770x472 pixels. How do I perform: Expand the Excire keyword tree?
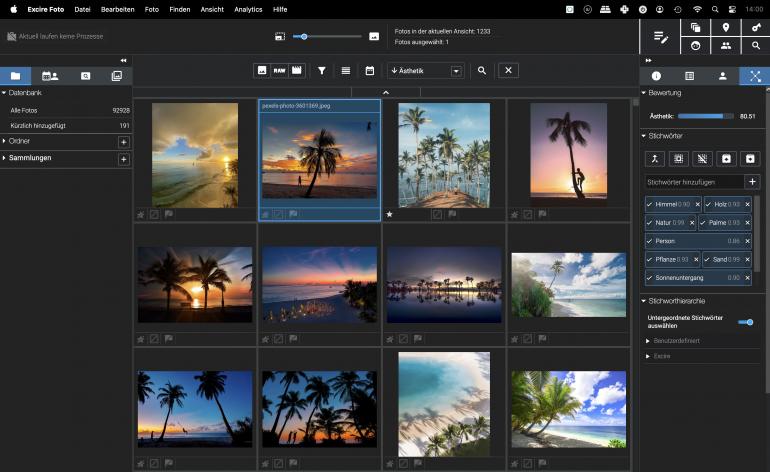(648, 357)
